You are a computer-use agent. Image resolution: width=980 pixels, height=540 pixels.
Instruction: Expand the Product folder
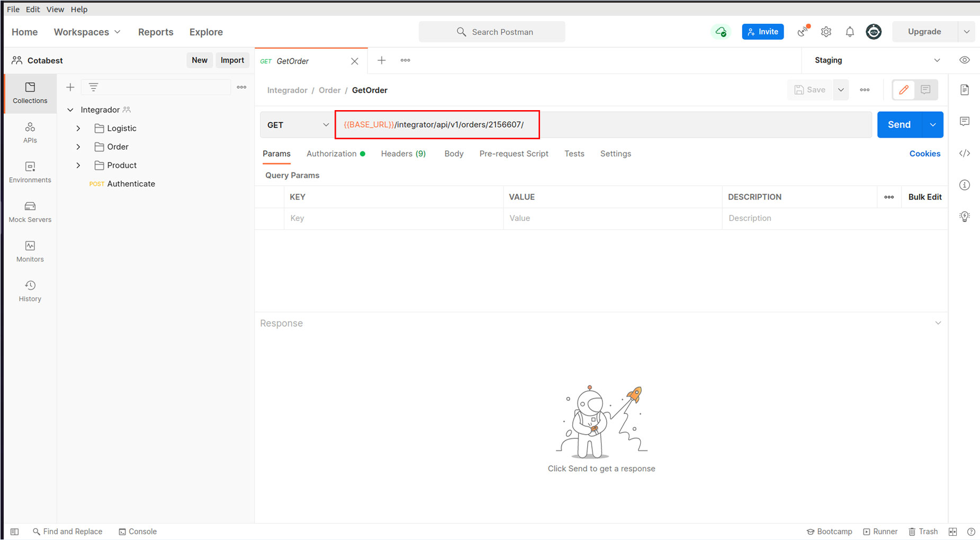click(x=78, y=166)
